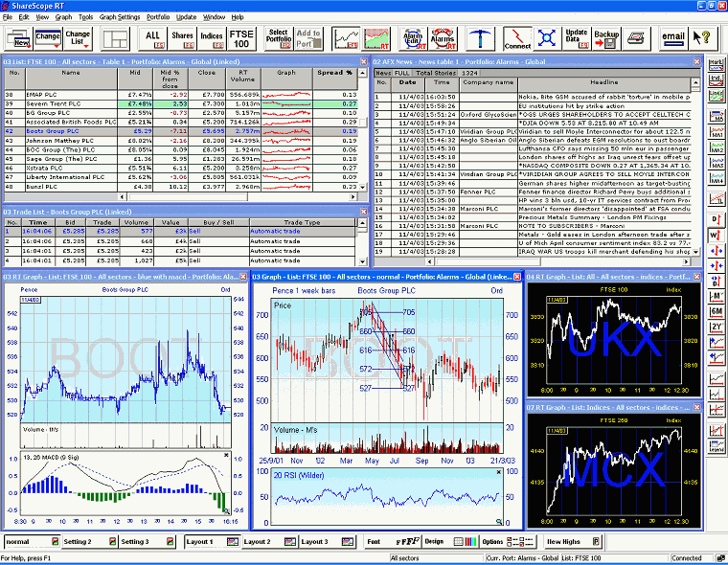Select the ALL list toolbar button
The height and width of the screenshot is (565, 728).
(152, 38)
